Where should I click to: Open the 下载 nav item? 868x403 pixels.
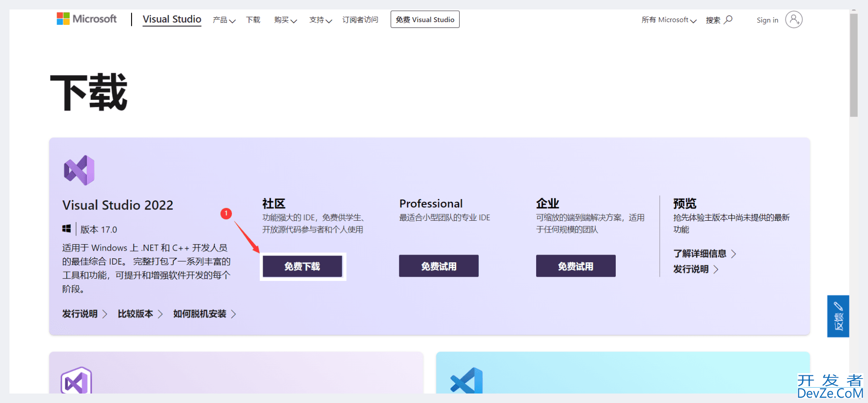253,20
